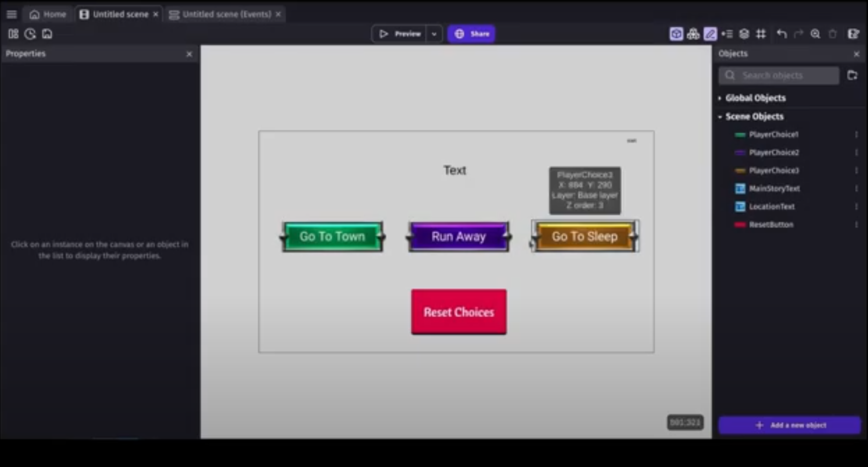Open the zoom options icon
This screenshot has width=868, height=467.
[815, 34]
